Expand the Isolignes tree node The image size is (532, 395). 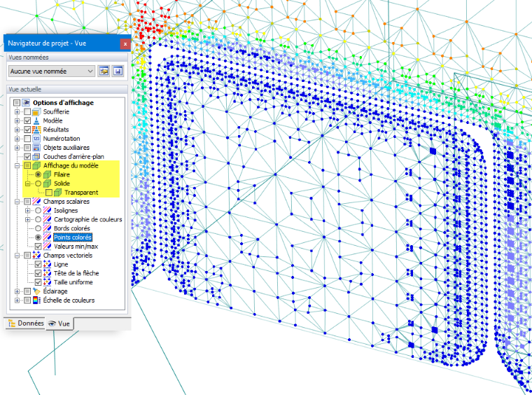[28, 210]
